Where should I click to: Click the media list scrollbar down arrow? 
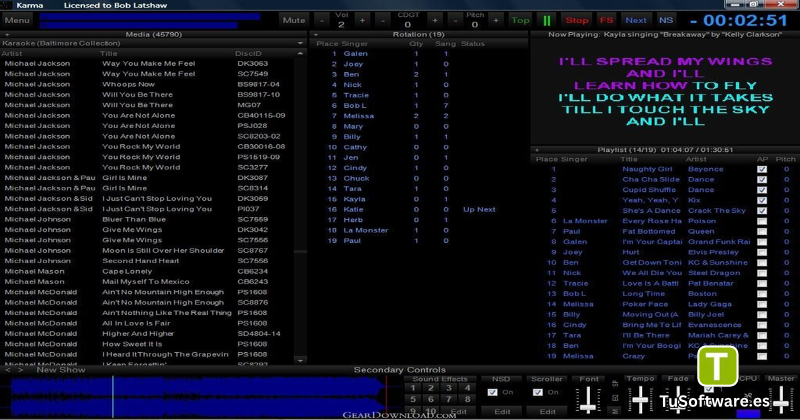coord(300,360)
